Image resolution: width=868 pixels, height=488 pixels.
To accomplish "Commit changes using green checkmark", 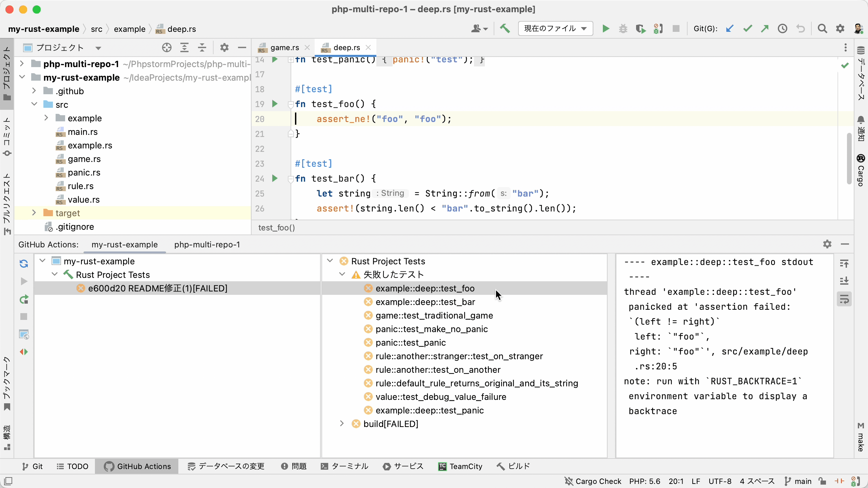I will [x=747, y=29].
